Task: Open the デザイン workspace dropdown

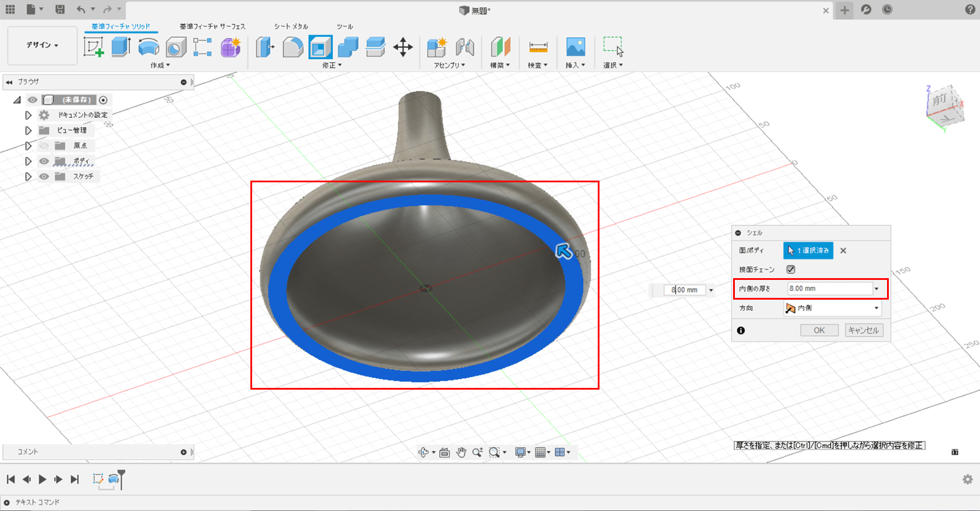Action: [42, 45]
